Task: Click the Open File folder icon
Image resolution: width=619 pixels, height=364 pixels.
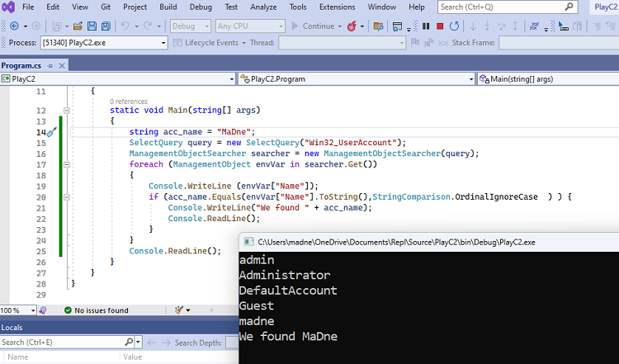Action: pos(78,26)
